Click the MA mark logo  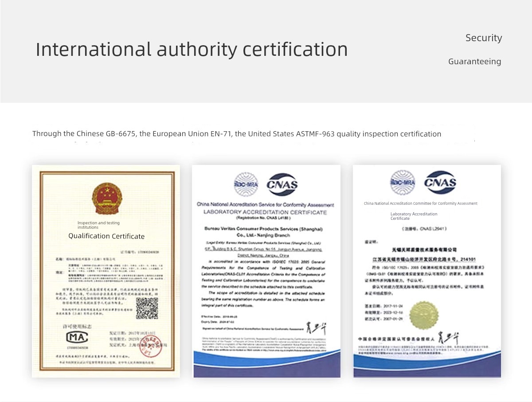pos(77,337)
